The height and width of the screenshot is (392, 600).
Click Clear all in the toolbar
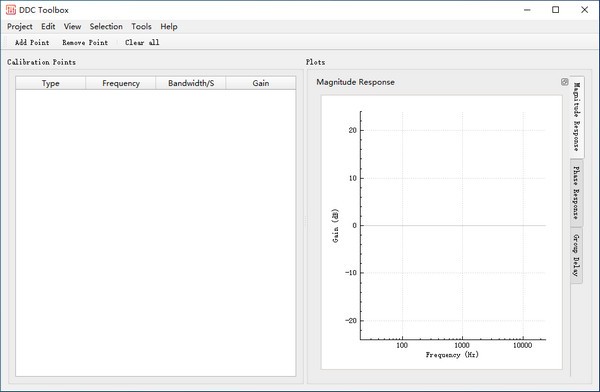(x=142, y=42)
